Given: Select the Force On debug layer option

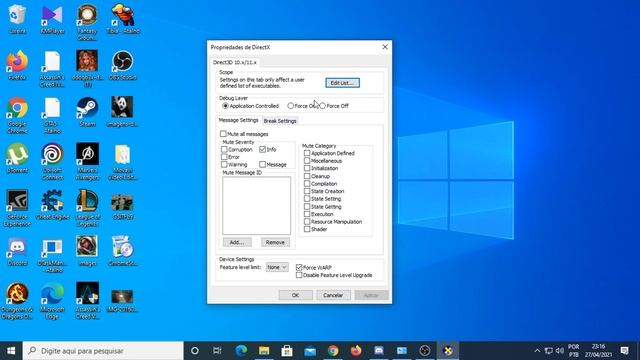Looking at the screenshot, I should (290, 106).
